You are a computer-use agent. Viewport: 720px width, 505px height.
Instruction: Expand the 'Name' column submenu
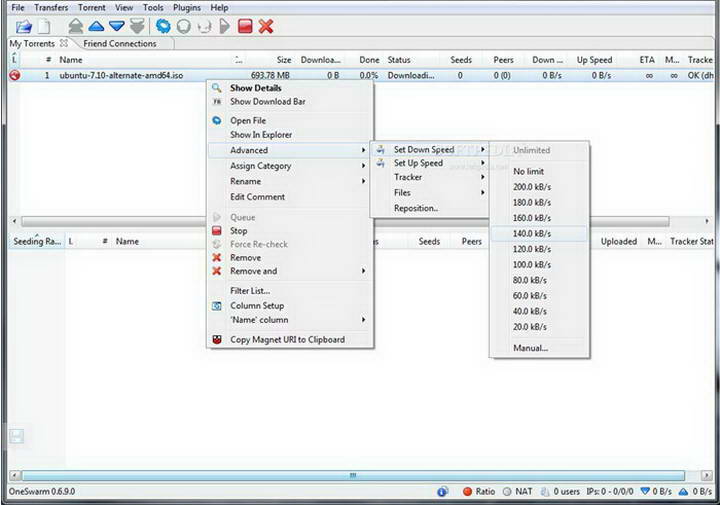[291, 320]
